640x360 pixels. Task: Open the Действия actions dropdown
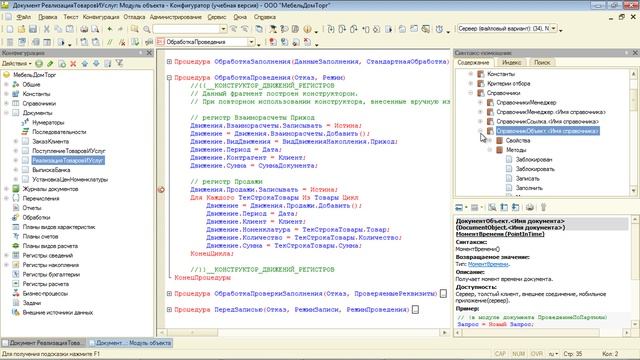point(16,63)
